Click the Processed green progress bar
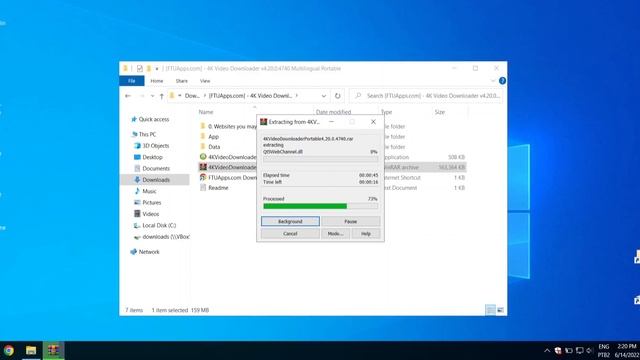 (x=320, y=206)
